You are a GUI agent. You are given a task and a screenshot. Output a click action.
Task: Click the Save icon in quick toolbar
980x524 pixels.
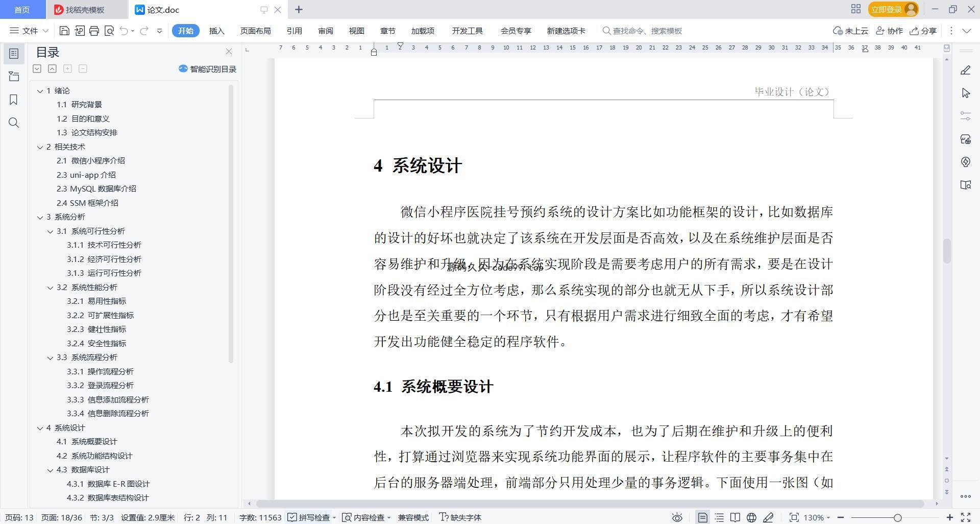click(64, 31)
